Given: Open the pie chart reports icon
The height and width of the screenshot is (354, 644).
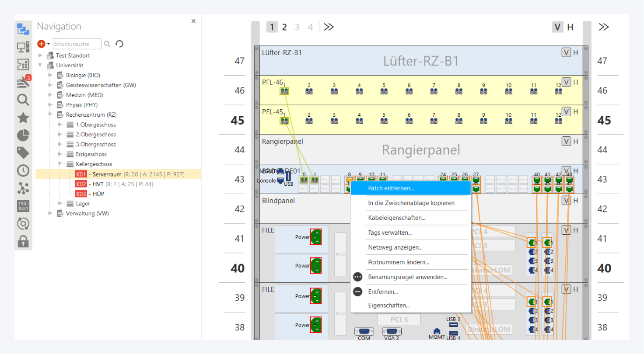Looking at the screenshot, I should [x=23, y=135].
